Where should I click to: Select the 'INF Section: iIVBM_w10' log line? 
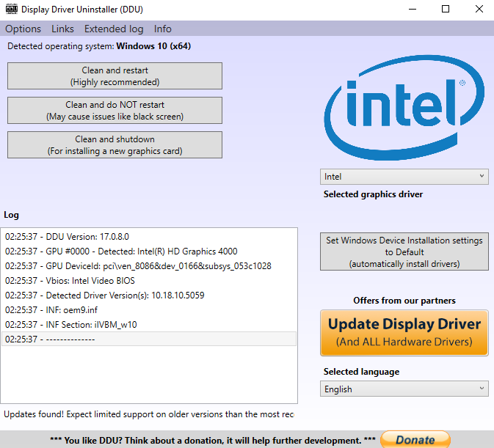click(x=149, y=324)
